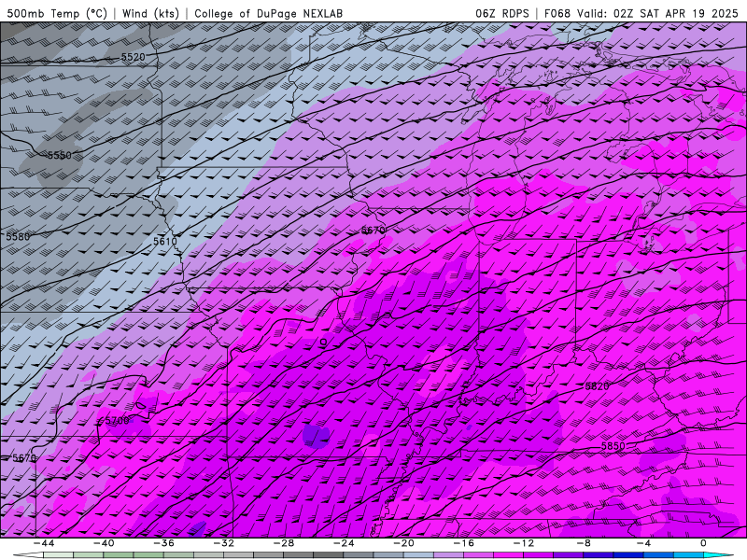Click the "Wind (kts)" header label
The height and width of the screenshot is (560, 747).
click(150, 13)
